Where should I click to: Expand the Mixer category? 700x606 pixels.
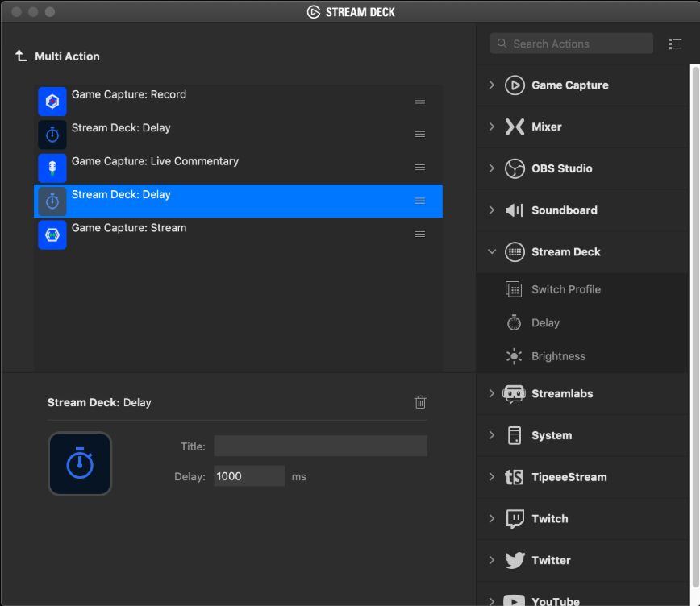491,127
